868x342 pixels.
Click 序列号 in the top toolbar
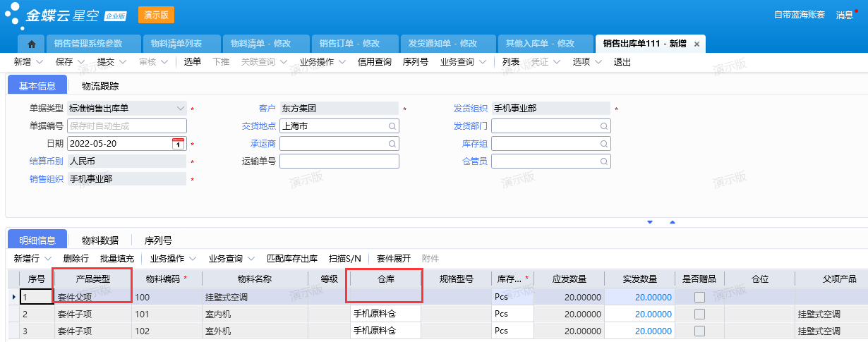point(416,62)
